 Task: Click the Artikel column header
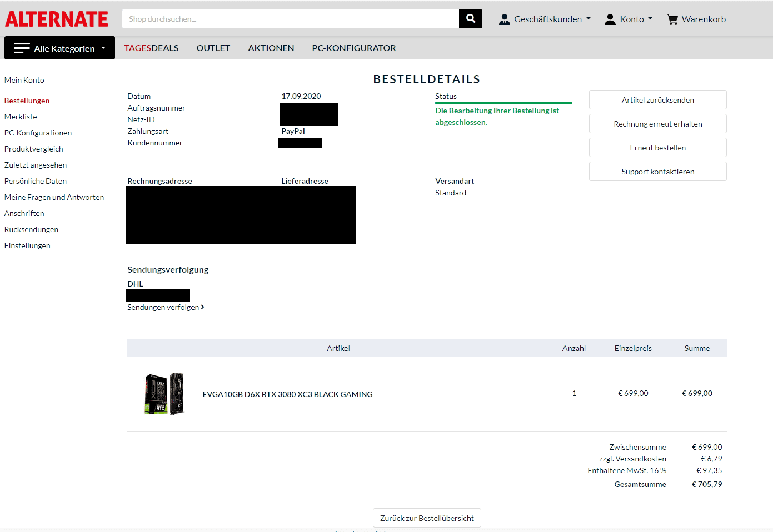pos(338,348)
